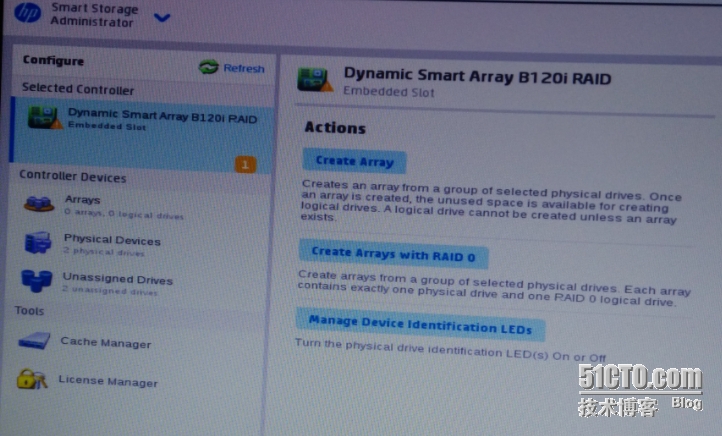Click the orange alert badge showing 1

click(245, 164)
